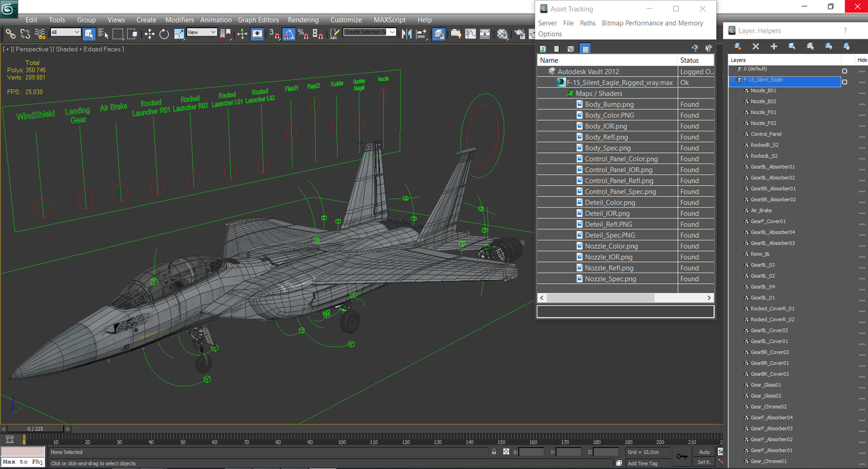The width and height of the screenshot is (868, 469).
Task: Open selection filter 'All' dropdown
Action: point(65,32)
